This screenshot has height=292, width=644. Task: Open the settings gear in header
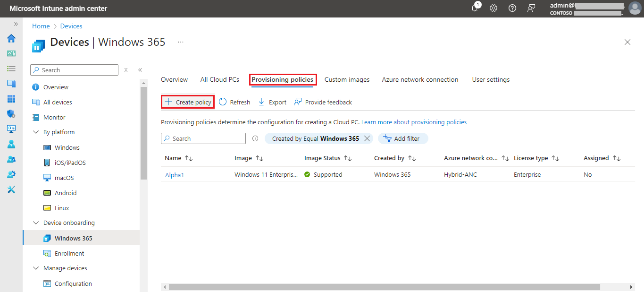(493, 8)
